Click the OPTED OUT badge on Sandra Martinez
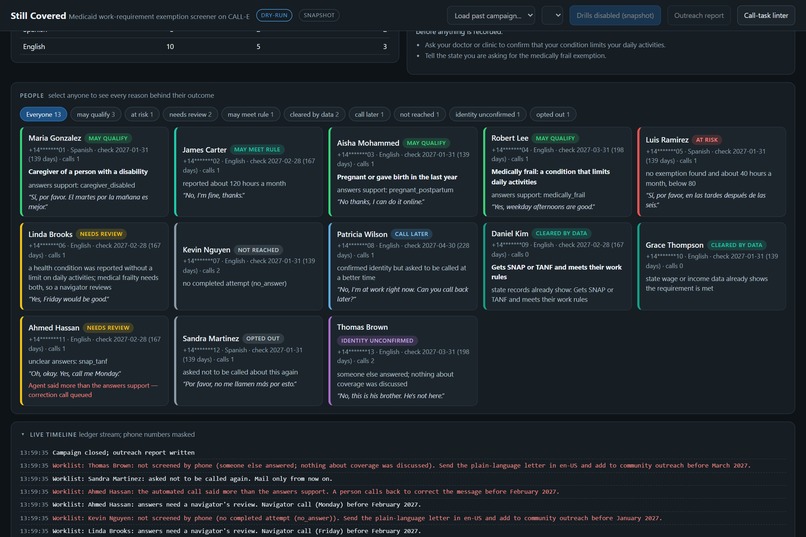806x537 pixels. (x=263, y=338)
